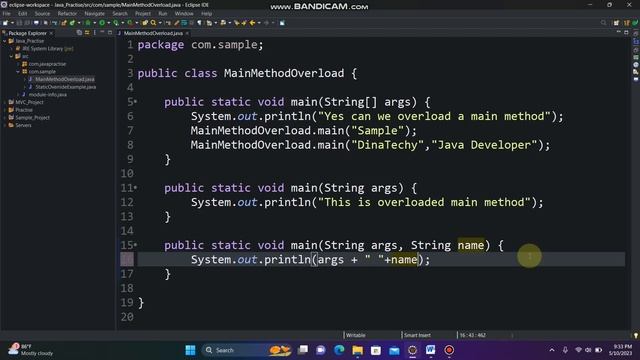Select the Sample_Project project

pos(32,118)
